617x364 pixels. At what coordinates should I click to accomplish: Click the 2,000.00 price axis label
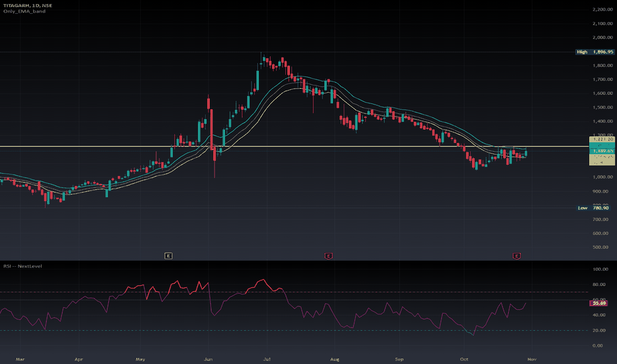coord(602,37)
